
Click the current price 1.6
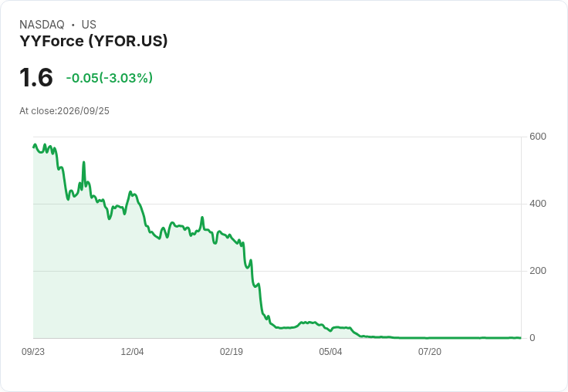coord(36,77)
